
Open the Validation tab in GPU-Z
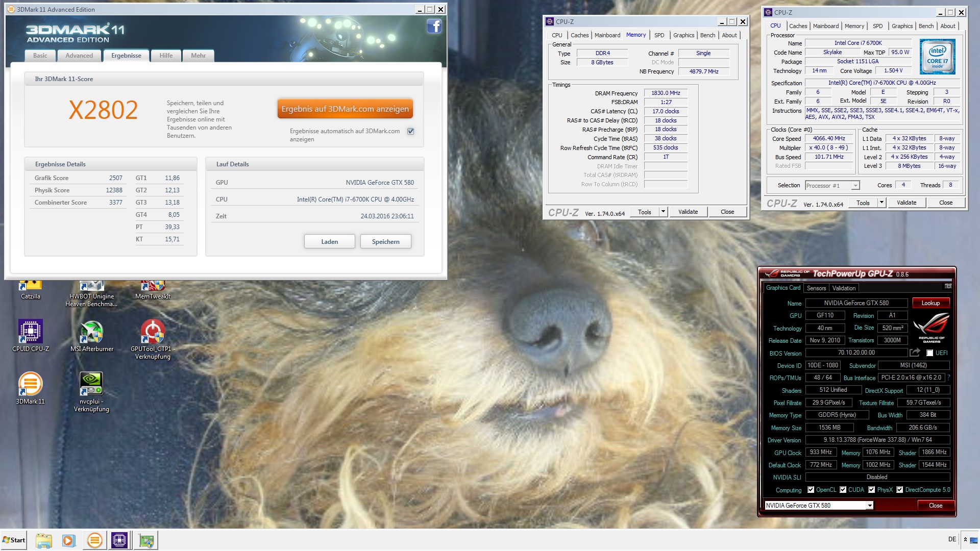click(x=844, y=288)
